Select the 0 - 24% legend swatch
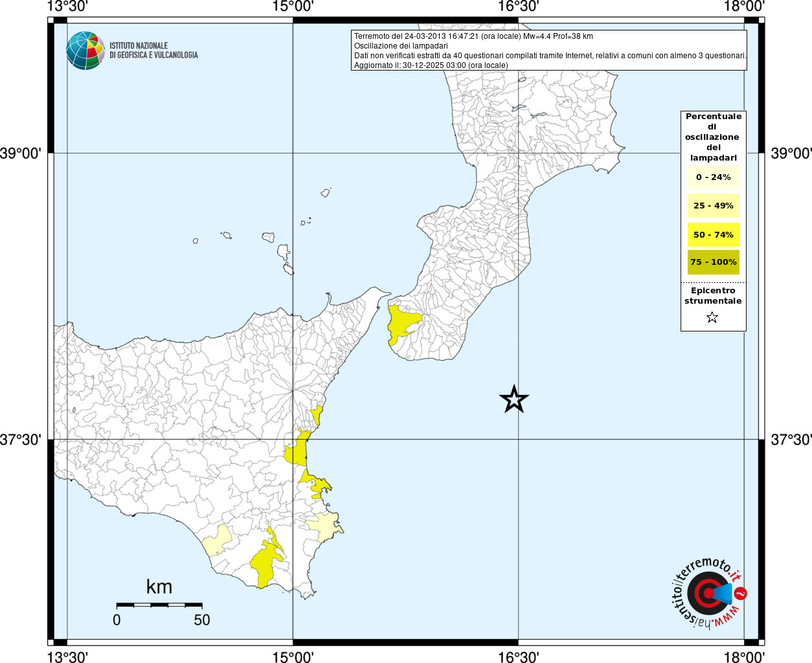 click(x=713, y=177)
